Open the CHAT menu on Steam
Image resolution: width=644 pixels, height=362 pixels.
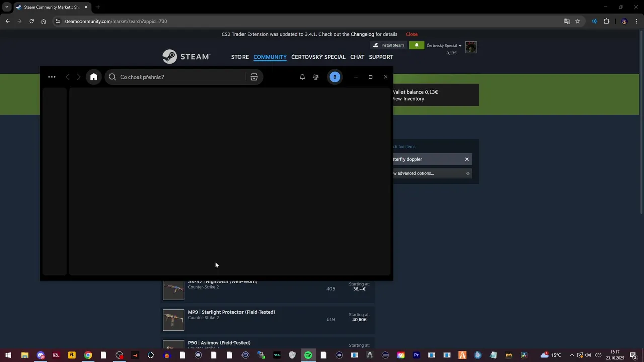point(357,57)
